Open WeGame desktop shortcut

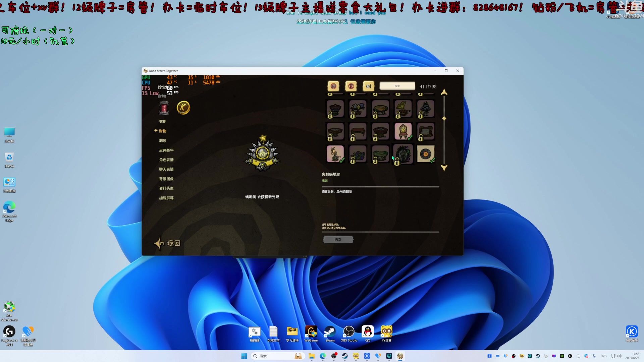click(x=311, y=334)
